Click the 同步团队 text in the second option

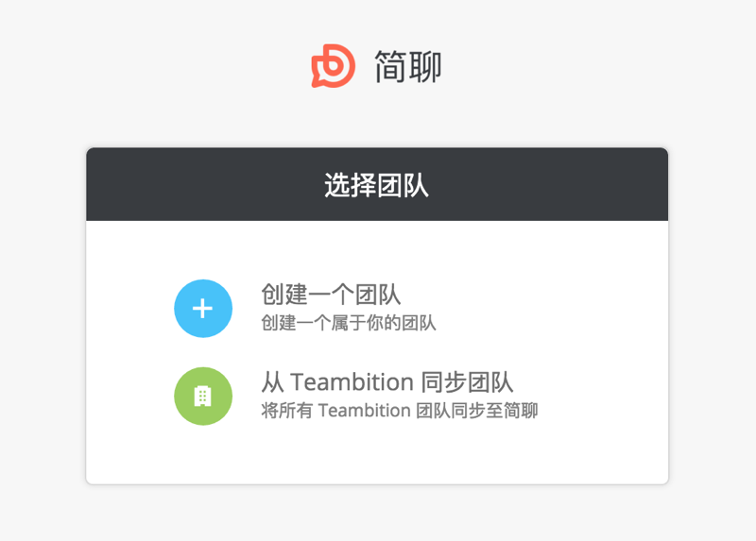coord(467,382)
